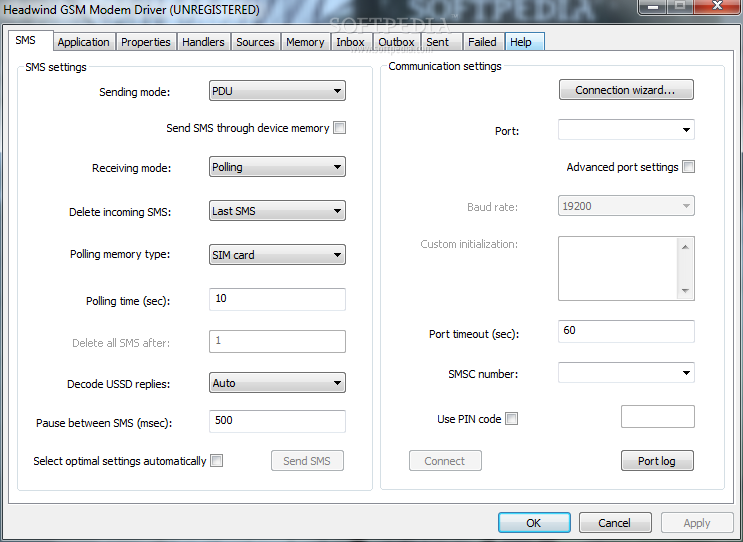Open the Baud rate 19200 dropdown

pos(626,206)
